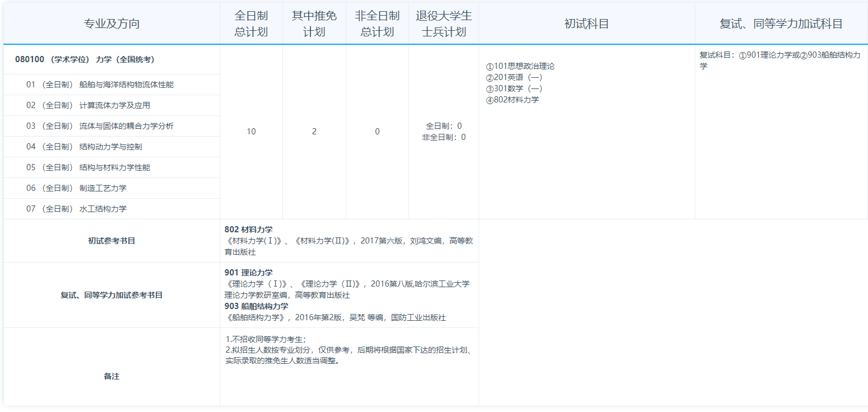Click the 初试科目 column header
868x412 pixels.
coord(587,24)
